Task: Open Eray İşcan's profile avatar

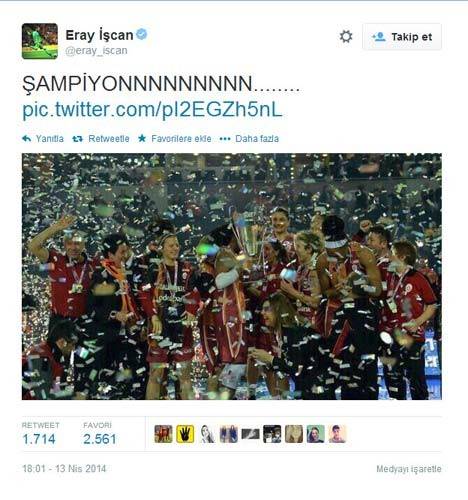Action: [x=40, y=41]
